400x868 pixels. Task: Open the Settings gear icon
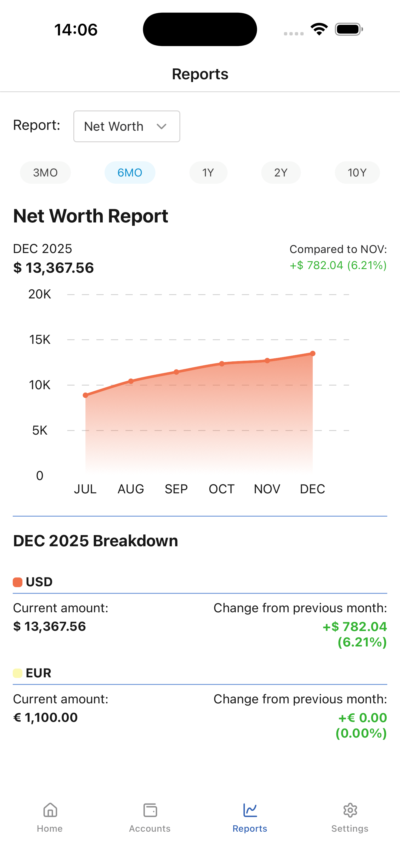[x=350, y=810]
